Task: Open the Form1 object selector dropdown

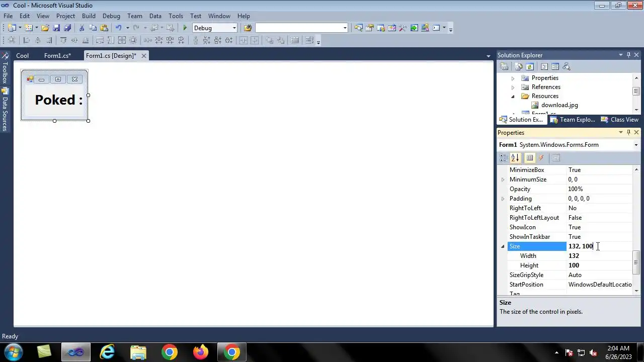Action: [x=636, y=145]
